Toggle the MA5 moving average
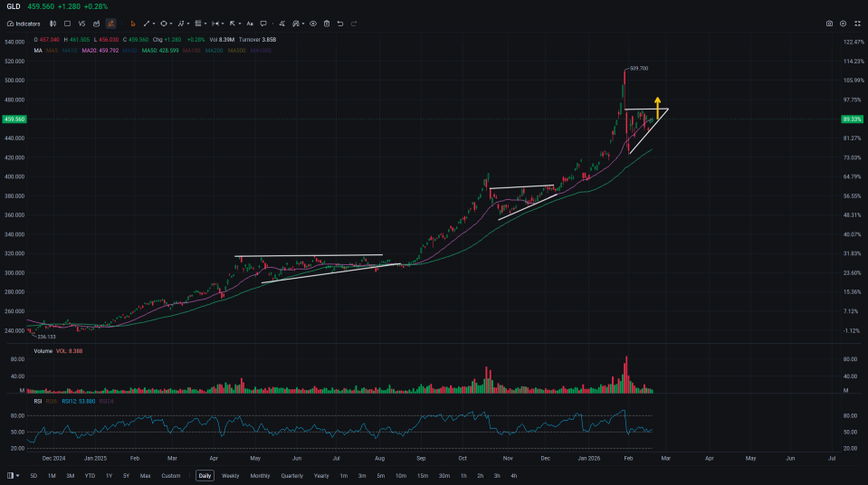868x485 pixels. [52, 51]
